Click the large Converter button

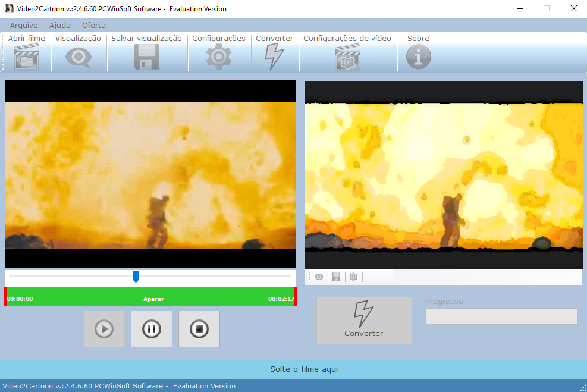[x=364, y=321]
